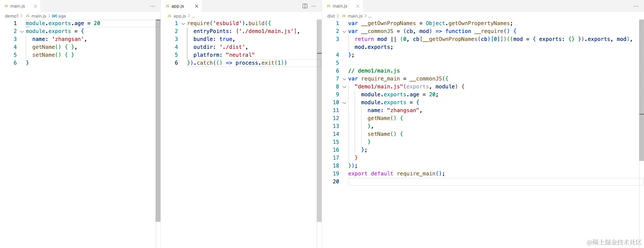Screen dimensions: 644x248
Task: Open the age symbol breadcrumb
Action: click(62, 16)
